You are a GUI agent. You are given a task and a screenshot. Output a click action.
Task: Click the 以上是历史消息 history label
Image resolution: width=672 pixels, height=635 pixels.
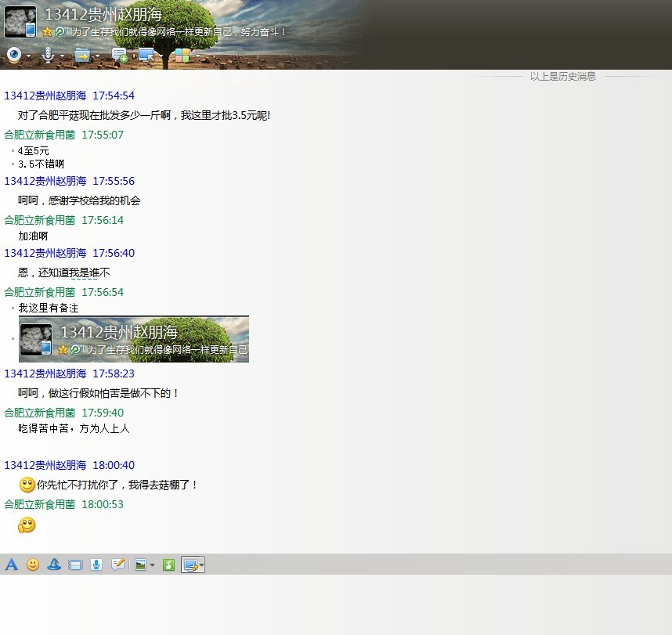pos(562,76)
